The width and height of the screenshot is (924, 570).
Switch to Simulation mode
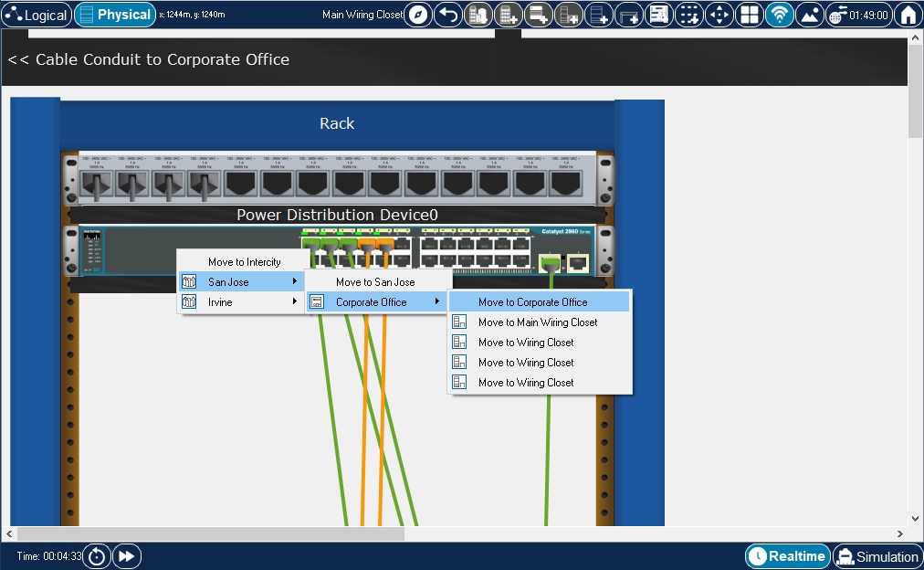877,556
